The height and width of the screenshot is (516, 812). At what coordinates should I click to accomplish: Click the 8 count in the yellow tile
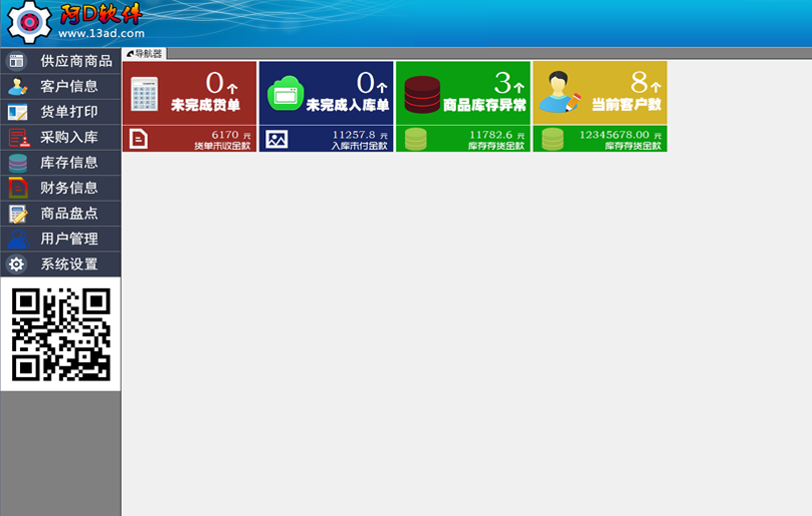[639, 83]
